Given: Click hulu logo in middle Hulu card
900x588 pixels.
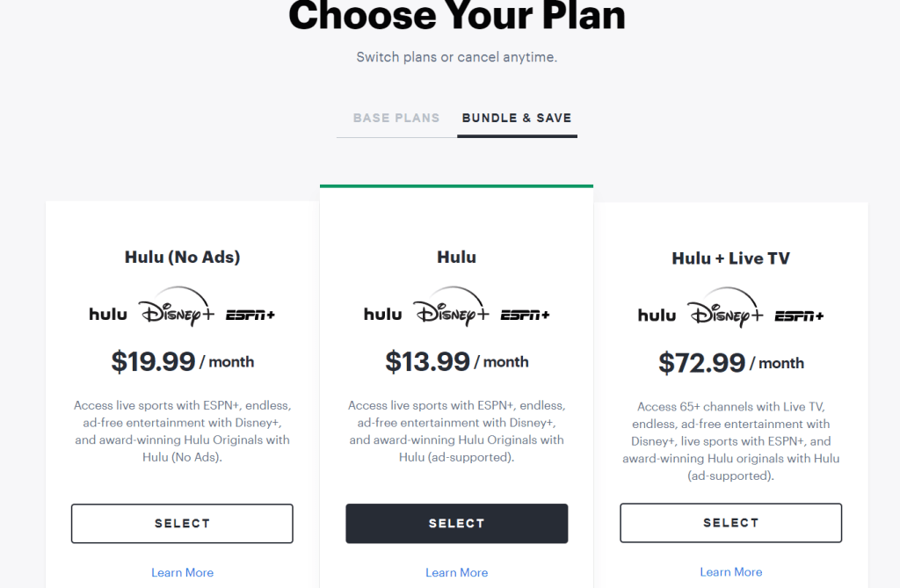Looking at the screenshot, I should 382,314.
